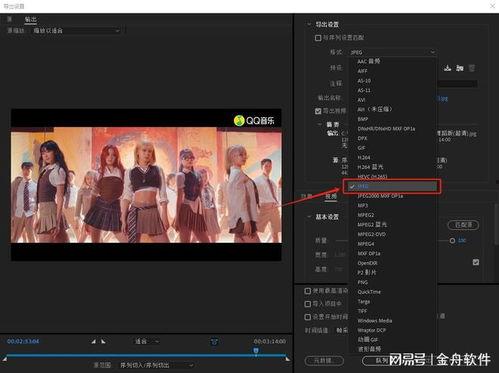Toggle the aspect ratio correction icon

click(214, 342)
